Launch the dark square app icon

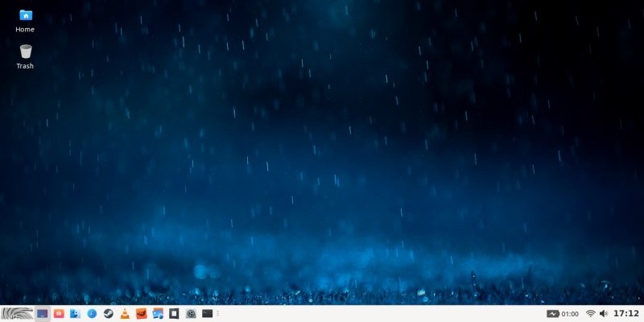pyautogui.click(x=174, y=313)
